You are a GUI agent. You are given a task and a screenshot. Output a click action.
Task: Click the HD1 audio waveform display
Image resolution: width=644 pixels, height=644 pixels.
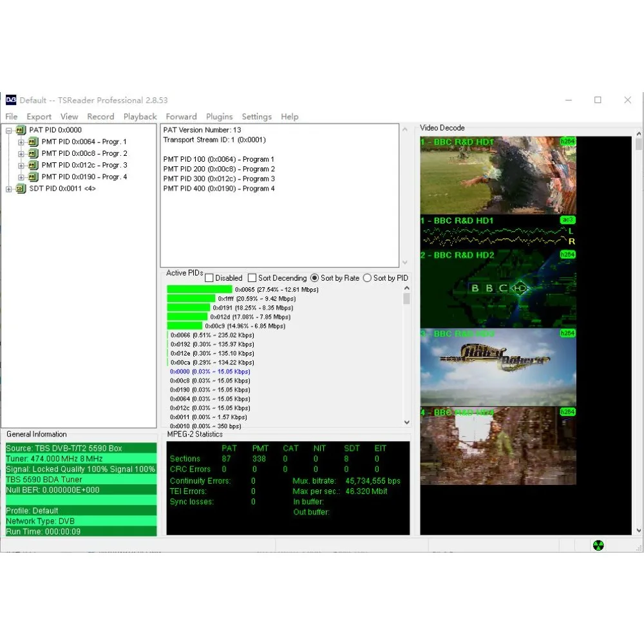pos(498,232)
